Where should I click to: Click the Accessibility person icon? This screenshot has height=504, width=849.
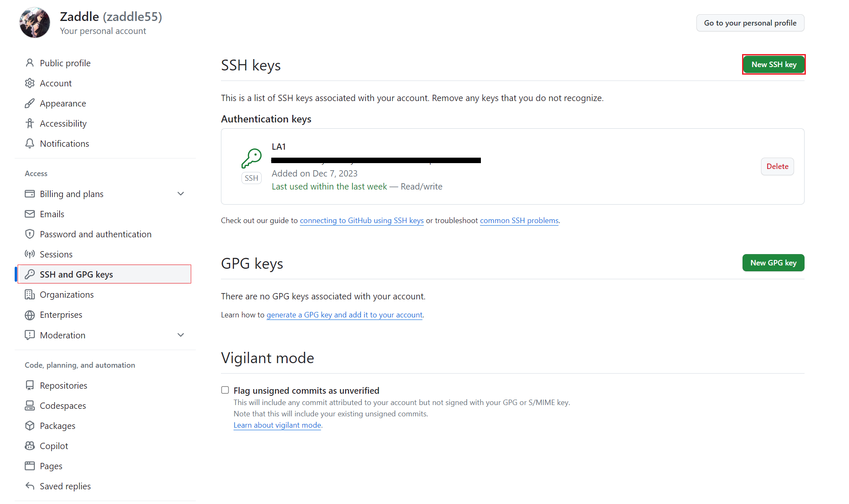point(30,123)
